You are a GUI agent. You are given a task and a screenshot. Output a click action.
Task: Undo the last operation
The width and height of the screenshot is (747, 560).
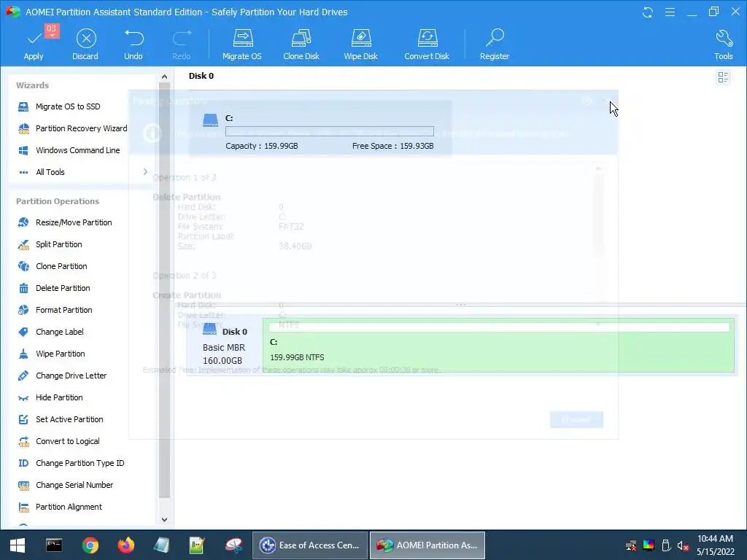click(x=133, y=44)
